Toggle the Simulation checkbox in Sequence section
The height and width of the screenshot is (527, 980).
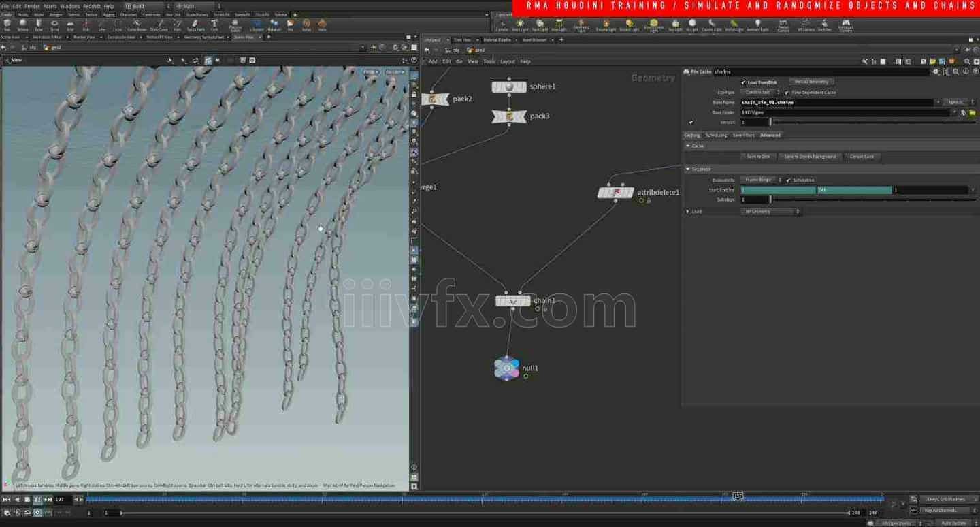[x=788, y=180]
